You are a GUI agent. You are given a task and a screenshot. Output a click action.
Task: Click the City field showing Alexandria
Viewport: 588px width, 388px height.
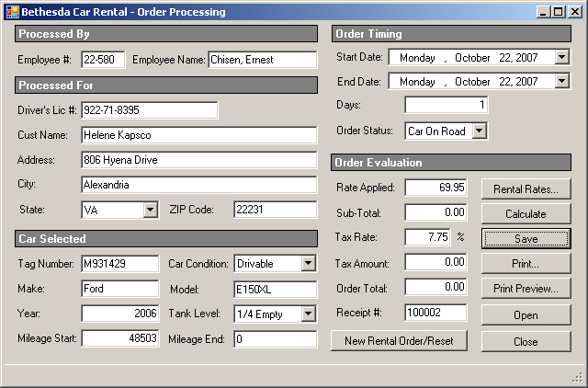(x=199, y=185)
